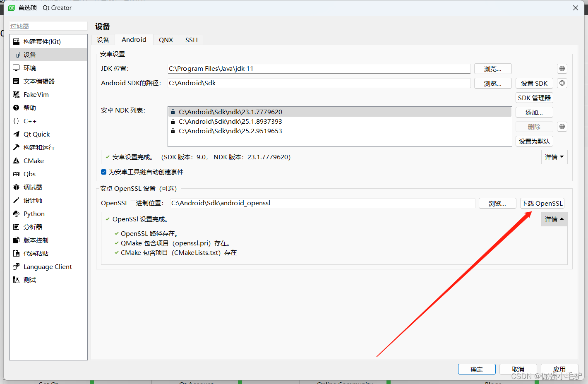Screen dimensions: 588x384
Task: Click the 过滤器 filter field
Action: [x=48, y=26]
